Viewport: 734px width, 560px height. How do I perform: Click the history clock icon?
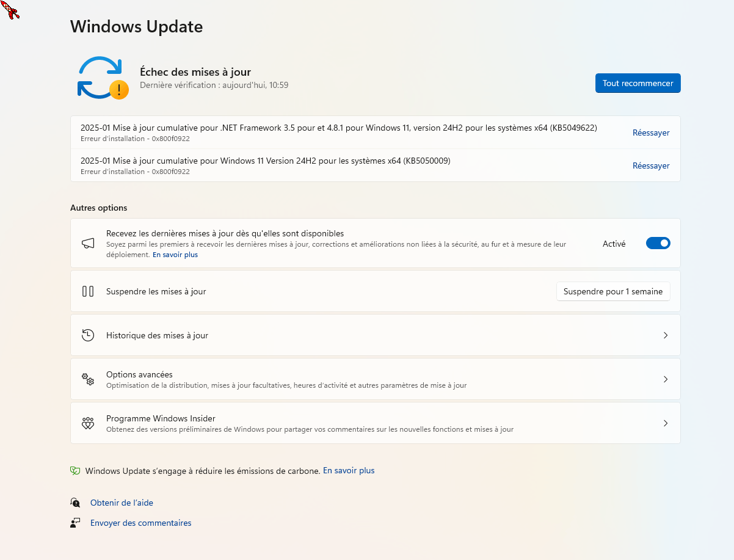click(88, 335)
